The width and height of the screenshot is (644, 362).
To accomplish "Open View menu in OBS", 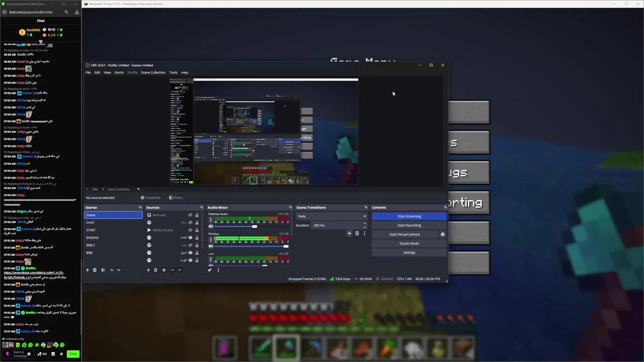I will click(107, 72).
